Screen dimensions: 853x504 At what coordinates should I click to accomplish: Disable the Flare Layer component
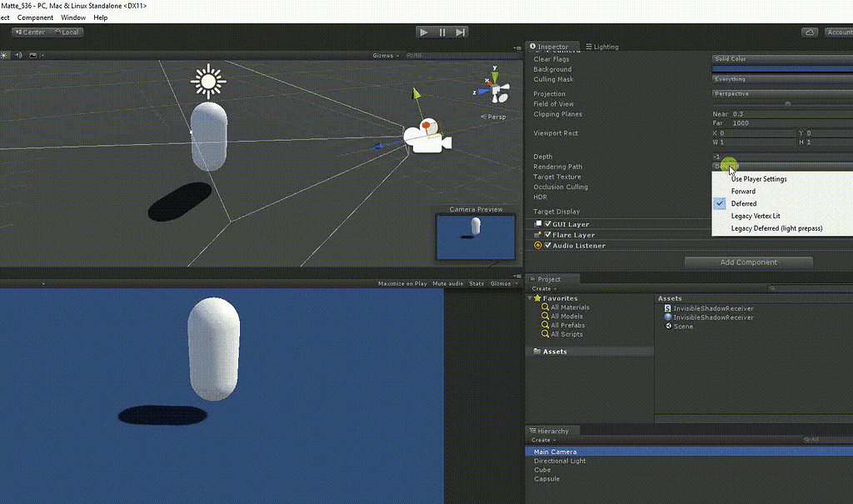coord(546,234)
